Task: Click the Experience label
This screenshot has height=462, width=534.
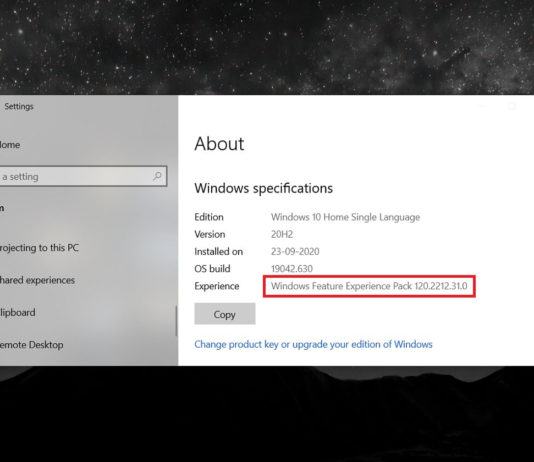Action: (217, 286)
